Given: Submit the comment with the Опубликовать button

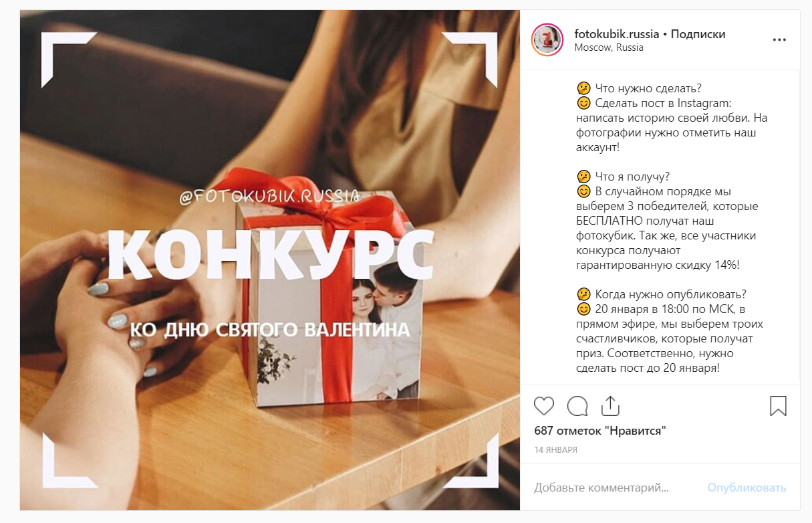Looking at the screenshot, I should (747, 488).
